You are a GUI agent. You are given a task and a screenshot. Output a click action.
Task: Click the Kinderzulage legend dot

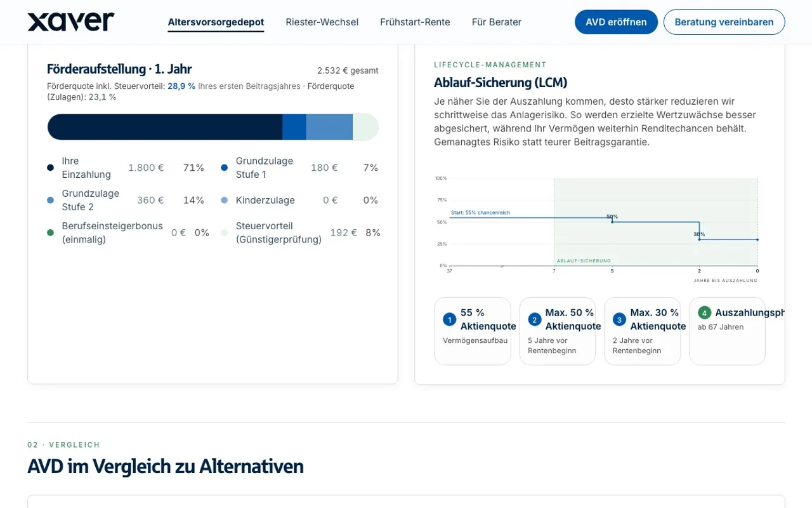pyautogui.click(x=224, y=200)
